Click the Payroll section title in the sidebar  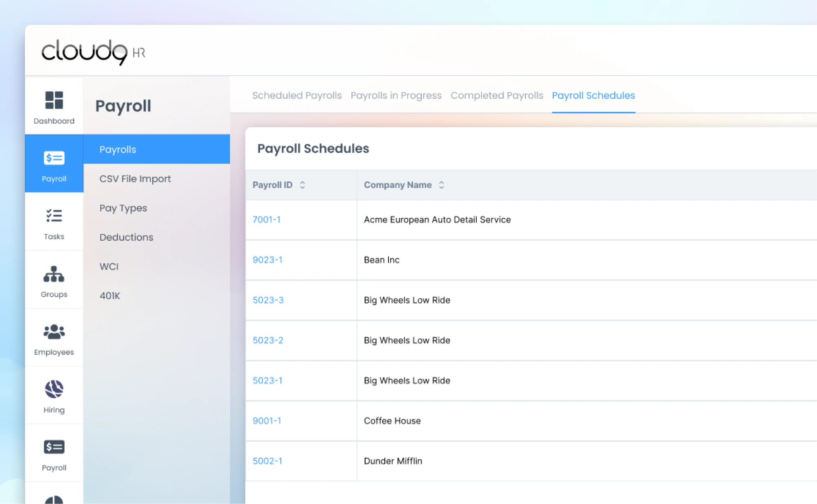[123, 106]
